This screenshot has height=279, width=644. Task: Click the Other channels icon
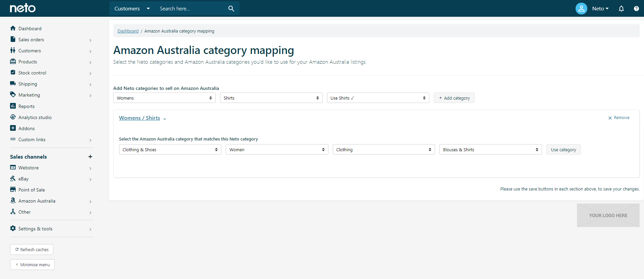point(13,212)
